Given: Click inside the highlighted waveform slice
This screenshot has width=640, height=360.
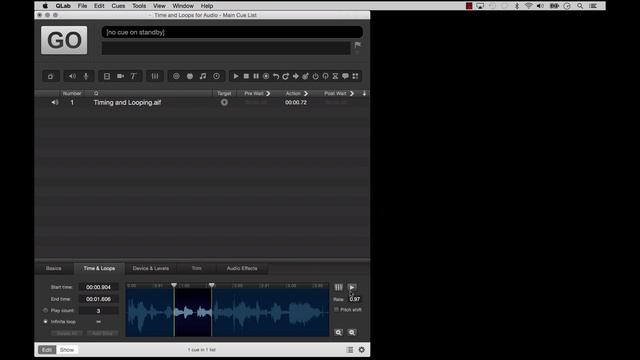Looking at the screenshot, I should (193, 313).
